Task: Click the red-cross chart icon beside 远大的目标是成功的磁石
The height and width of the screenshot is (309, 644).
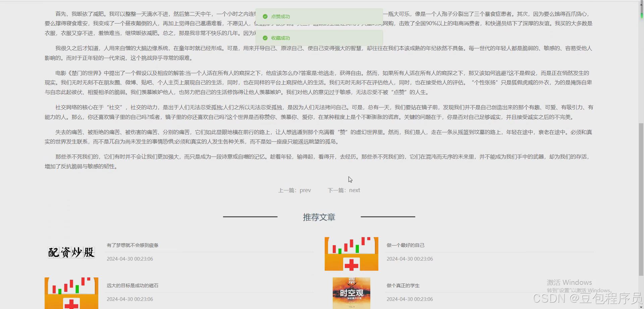Action: tap(71, 293)
